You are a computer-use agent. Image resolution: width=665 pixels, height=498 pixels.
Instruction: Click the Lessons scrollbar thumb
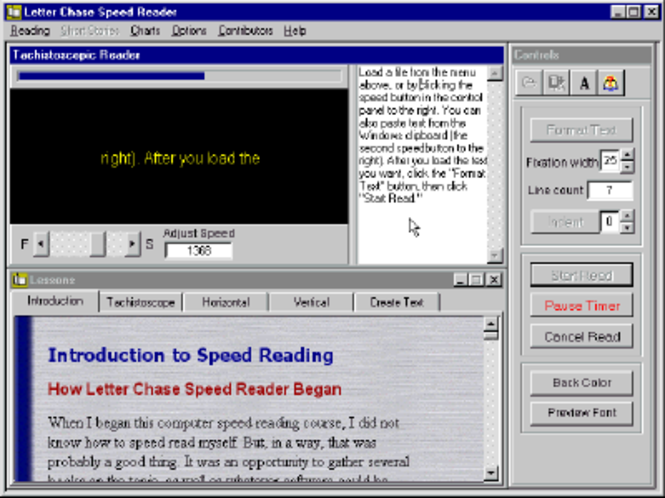pos(491,336)
